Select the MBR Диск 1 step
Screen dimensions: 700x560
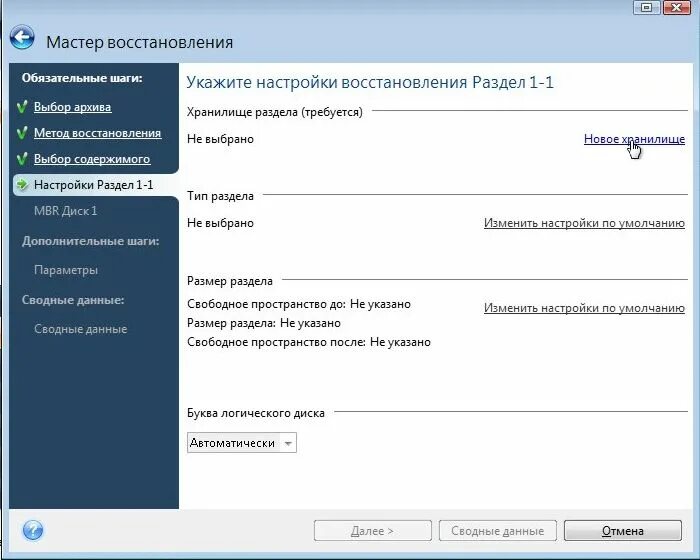[x=65, y=211]
